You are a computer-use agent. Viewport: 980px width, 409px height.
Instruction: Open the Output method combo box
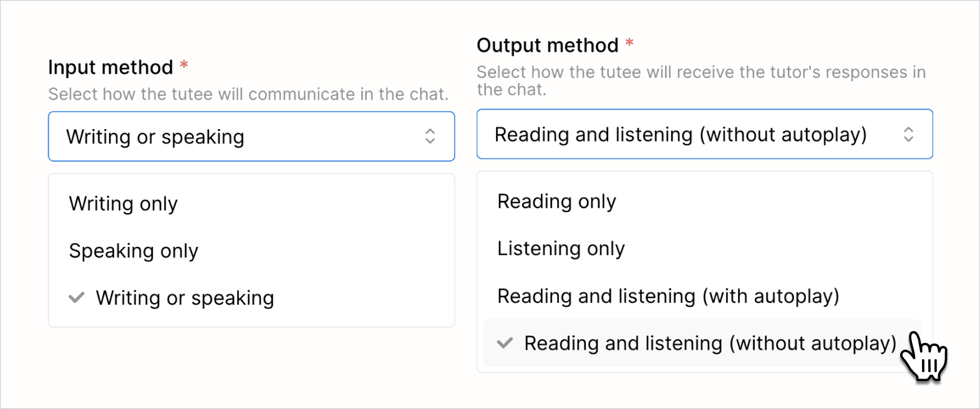click(705, 134)
